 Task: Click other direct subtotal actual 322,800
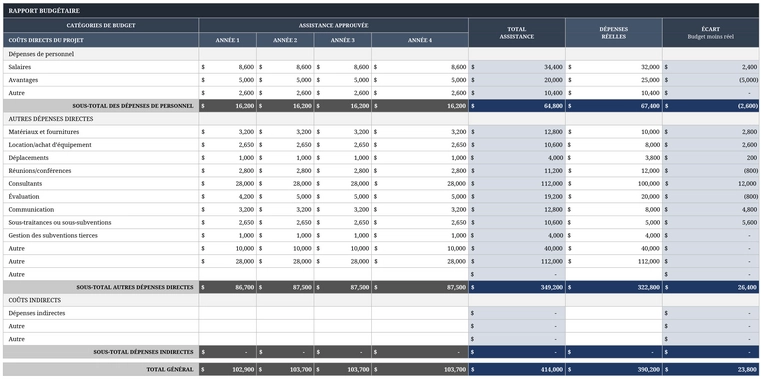614,287
